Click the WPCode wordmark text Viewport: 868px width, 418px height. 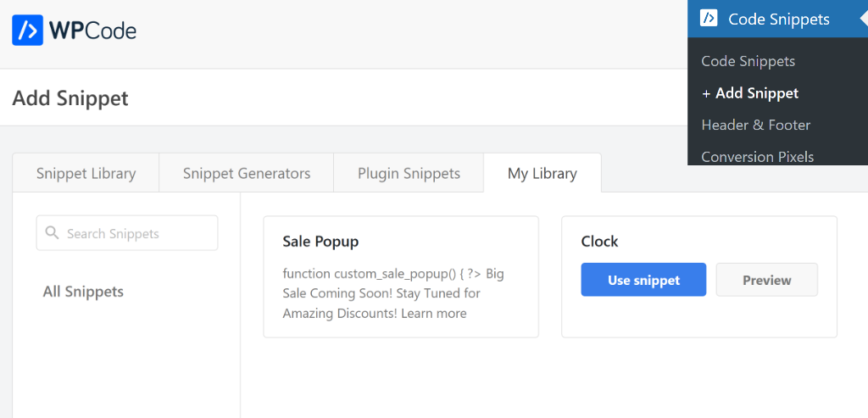[x=92, y=31]
